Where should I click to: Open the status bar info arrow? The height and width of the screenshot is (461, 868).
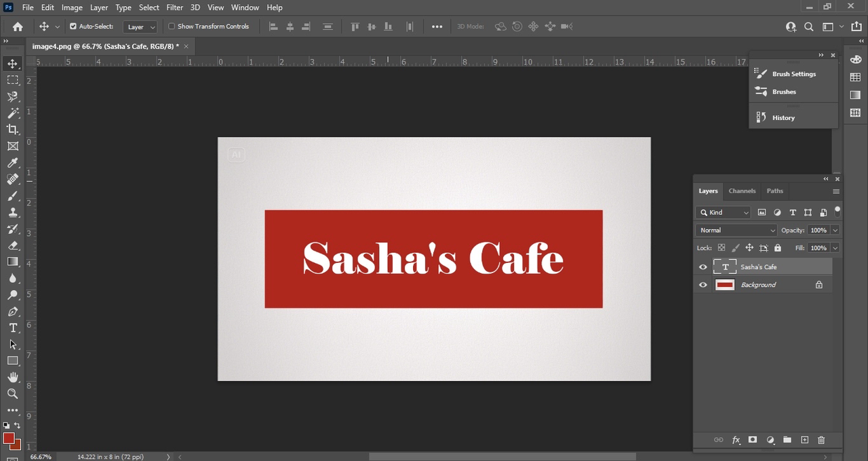(168, 457)
